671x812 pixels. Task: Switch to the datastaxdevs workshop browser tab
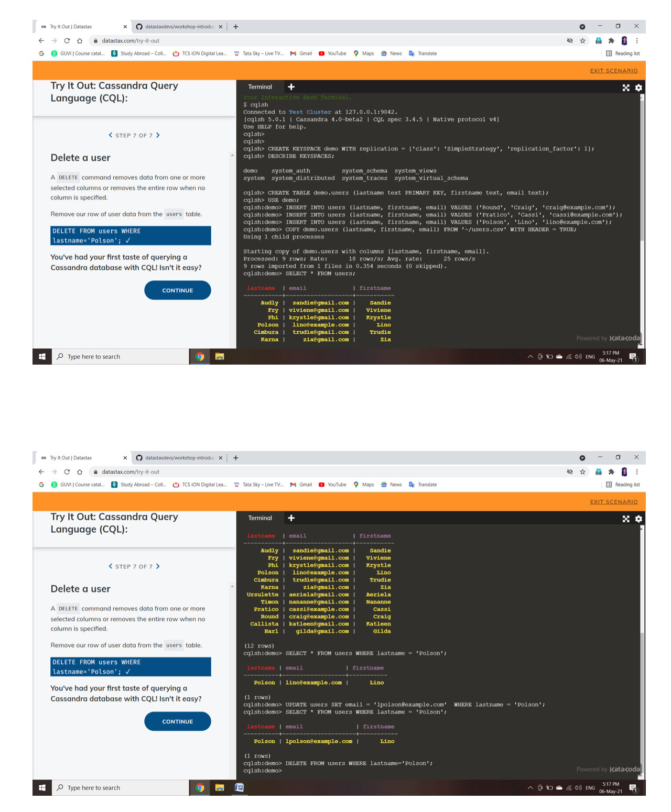(x=178, y=26)
